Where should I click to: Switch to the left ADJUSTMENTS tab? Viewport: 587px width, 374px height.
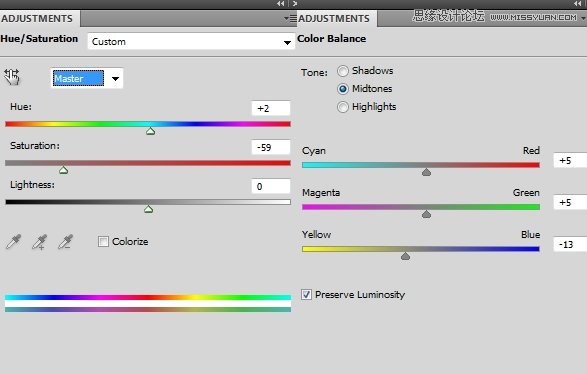[x=37, y=18]
